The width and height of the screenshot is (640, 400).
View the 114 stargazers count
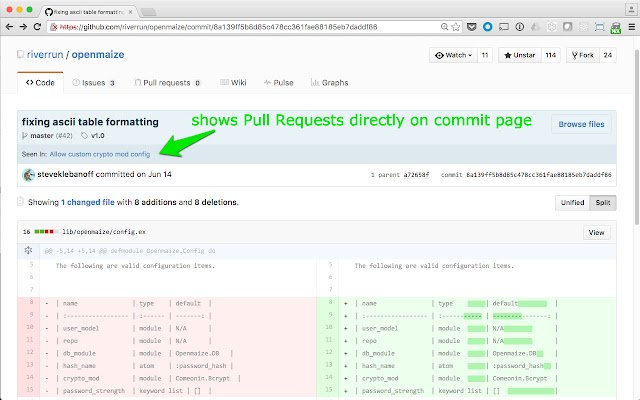coord(551,55)
